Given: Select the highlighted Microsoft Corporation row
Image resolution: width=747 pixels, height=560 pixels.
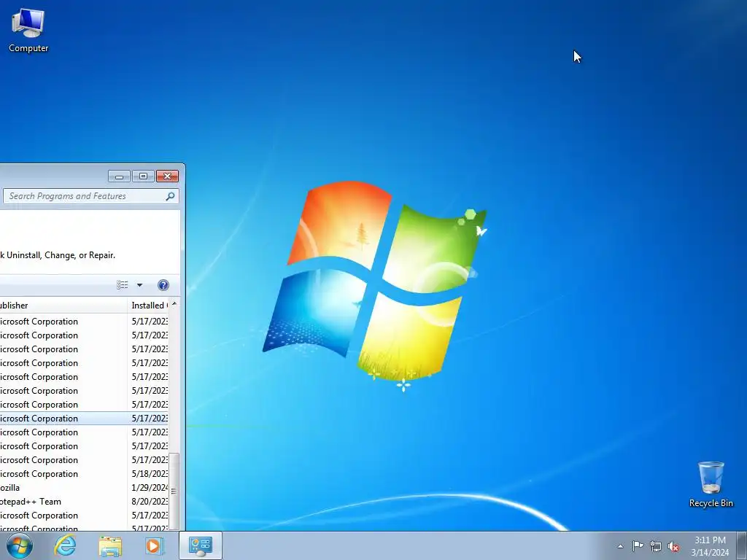Looking at the screenshot, I should (84, 418).
